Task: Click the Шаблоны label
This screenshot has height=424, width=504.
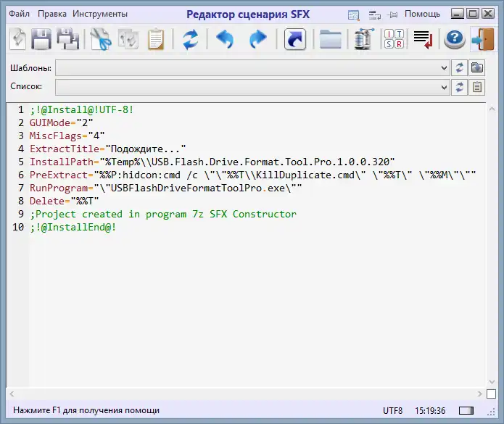Action: click(x=30, y=68)
